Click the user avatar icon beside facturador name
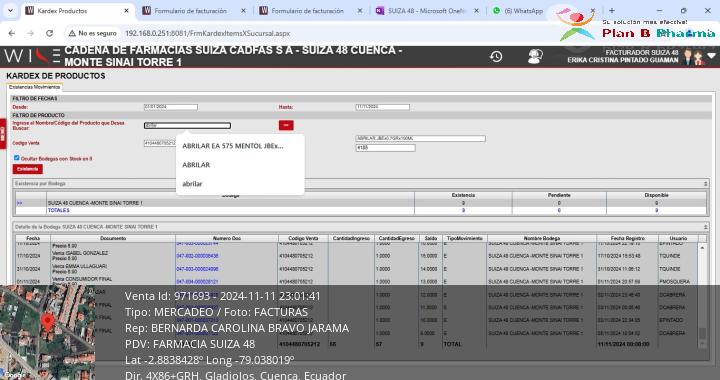 coord(693,57)
